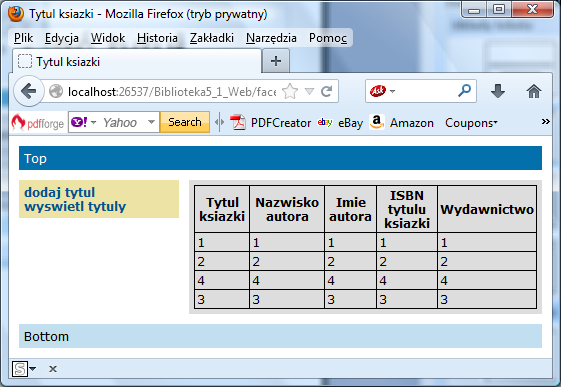The height and width of the screenshot is (387, 561).
Task: Click Nazwisko autora cell with value 2
Action: pyautogui.click(x=287, y=261)
